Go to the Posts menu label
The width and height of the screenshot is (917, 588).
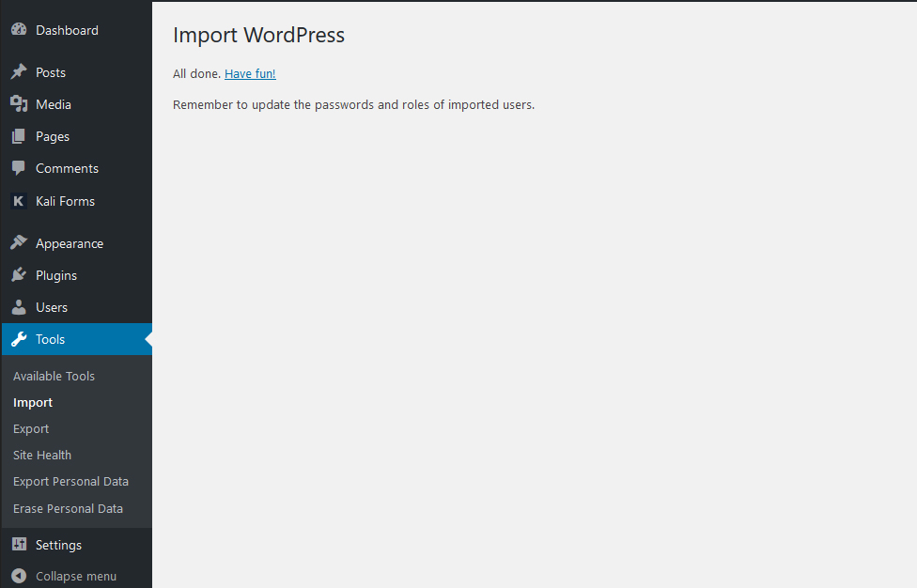coord(51,72)
